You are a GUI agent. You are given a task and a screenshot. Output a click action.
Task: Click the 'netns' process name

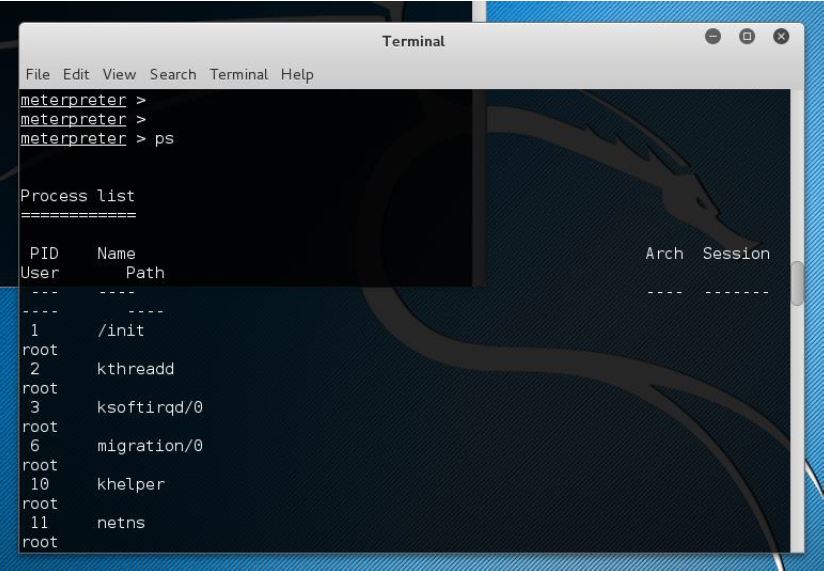coord(121,523)
